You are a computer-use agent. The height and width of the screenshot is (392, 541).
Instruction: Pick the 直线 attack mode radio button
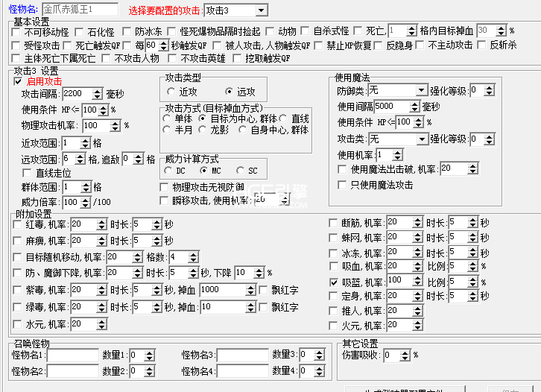point(282,118)
